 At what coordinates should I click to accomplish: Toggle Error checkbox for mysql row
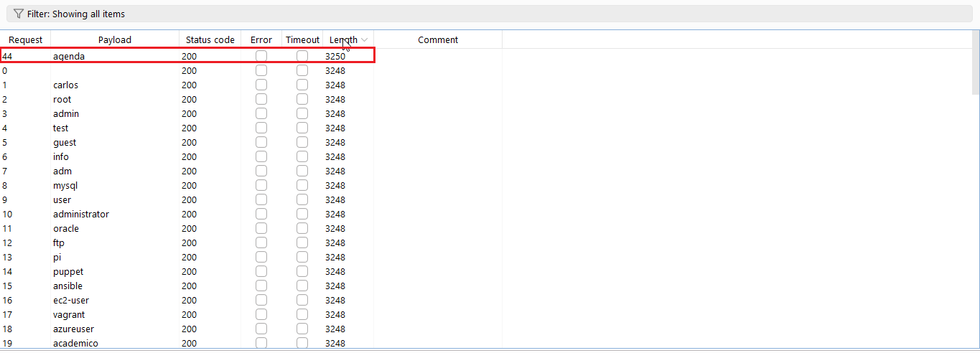(261, 185)
